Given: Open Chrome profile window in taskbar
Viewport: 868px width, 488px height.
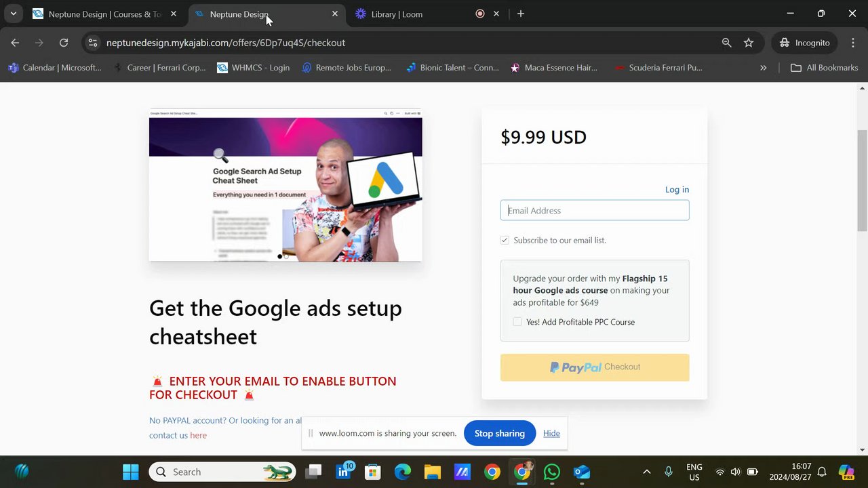Looking at the screenshot, I should pos(522,472).
